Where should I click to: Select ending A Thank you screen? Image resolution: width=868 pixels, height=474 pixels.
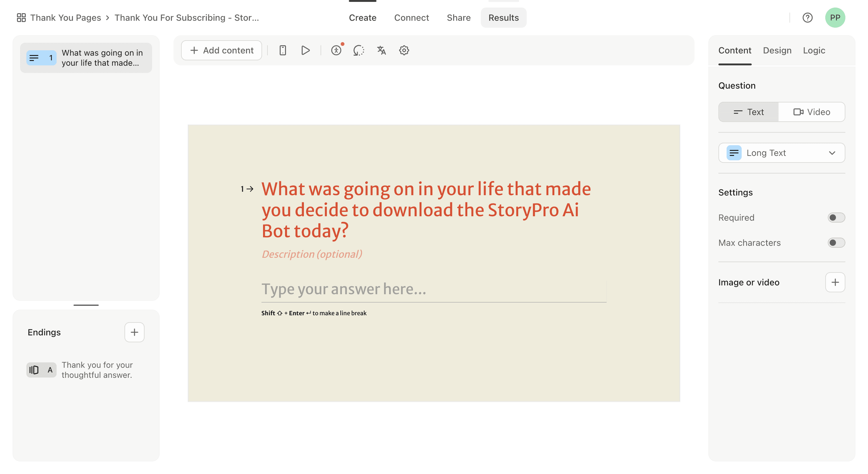[x=86, y=370]
